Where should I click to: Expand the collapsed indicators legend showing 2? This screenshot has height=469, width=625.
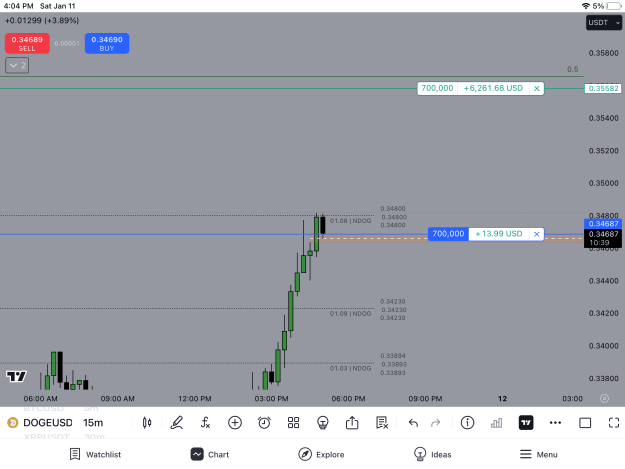coord(17,65)
